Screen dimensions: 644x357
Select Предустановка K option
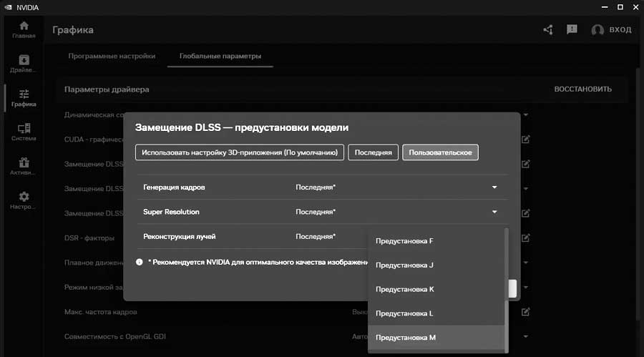[436, 289]
